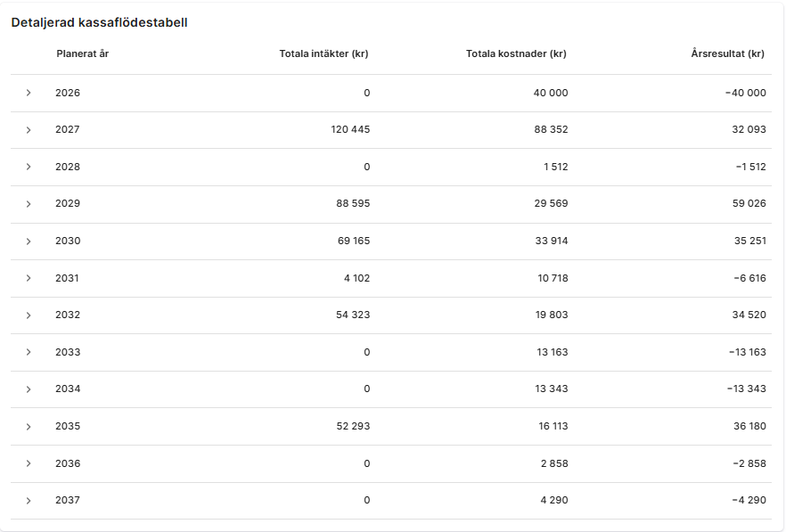Viewport: 786px width, 532px height.
Task: Click the −40 000 result cell for 2026
Action: click(745, 93)
